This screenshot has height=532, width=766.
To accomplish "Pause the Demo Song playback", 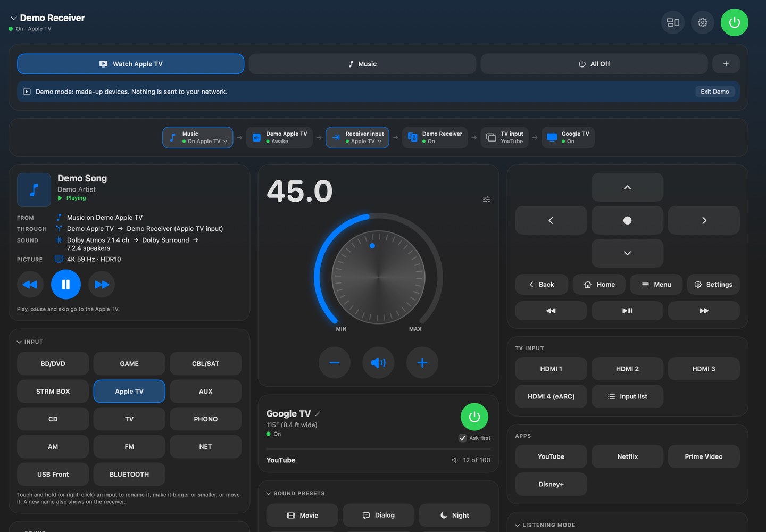I will pos(66,285).
